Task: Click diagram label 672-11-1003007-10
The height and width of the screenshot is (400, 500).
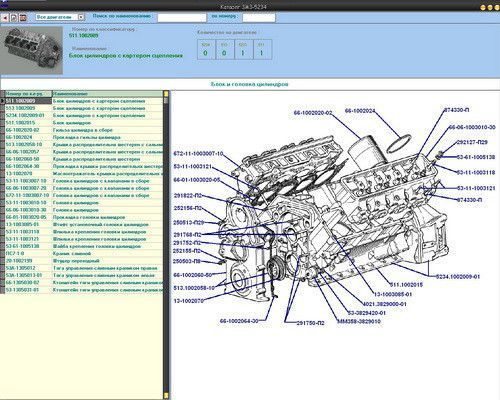Action: point(199,154)
